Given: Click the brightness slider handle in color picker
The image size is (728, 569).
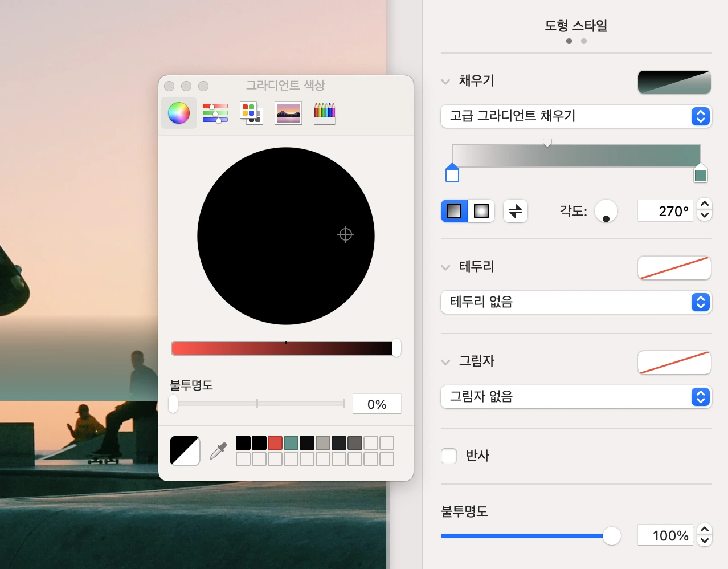Looking at the screenshot, I should [x=396, y=348].
